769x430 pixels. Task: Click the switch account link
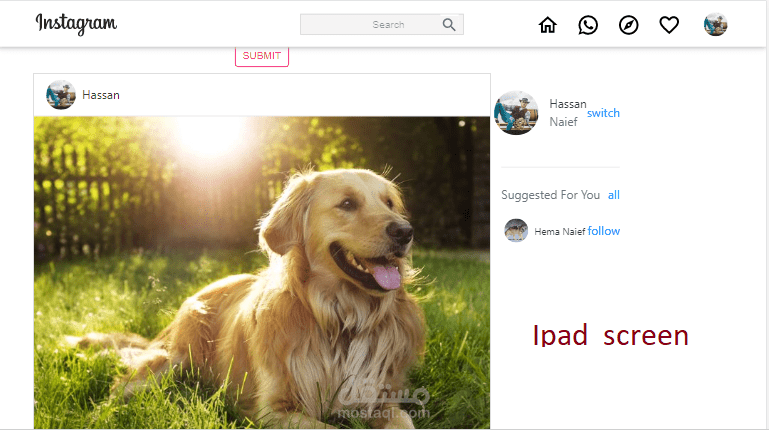[603, 113]
